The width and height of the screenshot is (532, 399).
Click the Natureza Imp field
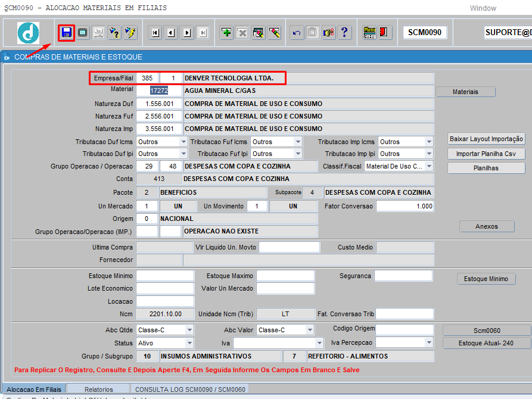[x=159, y=129]
